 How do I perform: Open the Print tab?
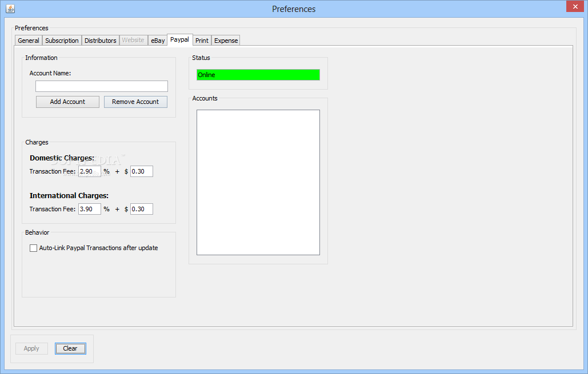(x=202, y=41)
